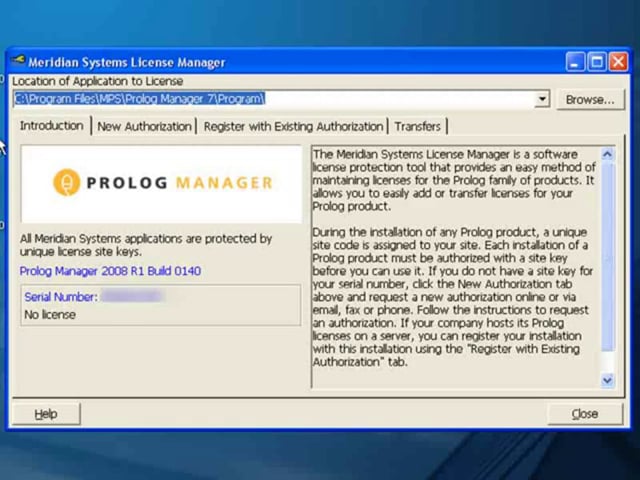Screen dimensions: 640x480
Task: Maximize the License Manager window
Action: (597, 62)
